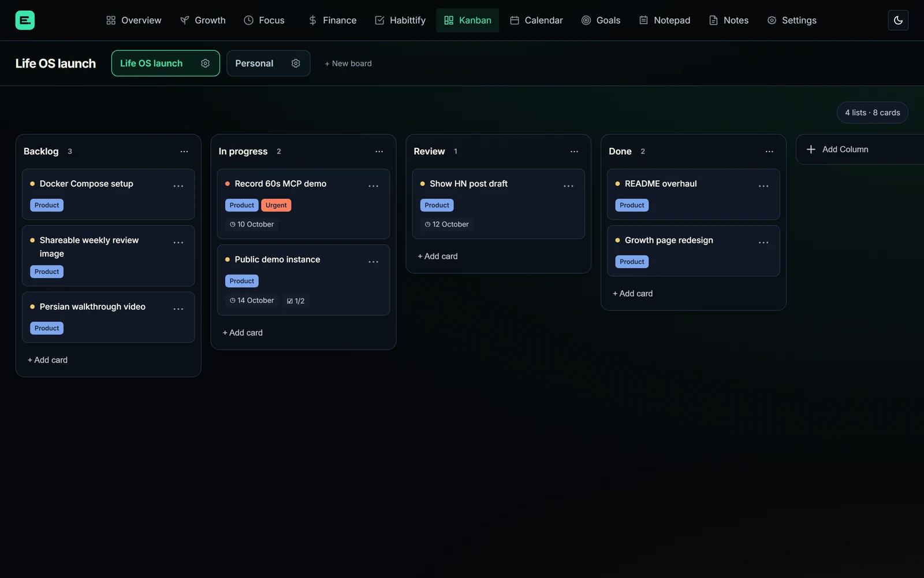Click the green app logo icon

(25, 20)
